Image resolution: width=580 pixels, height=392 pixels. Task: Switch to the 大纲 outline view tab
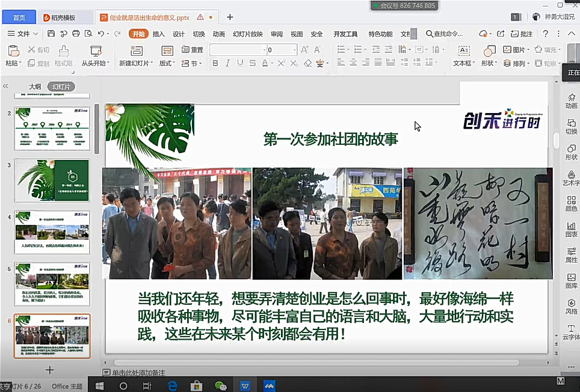pyautogui.click(x=35, y=87)
